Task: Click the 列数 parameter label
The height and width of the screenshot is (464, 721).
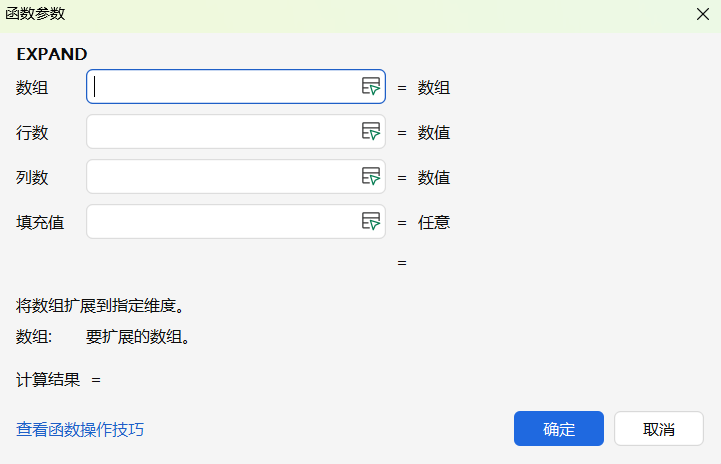Action: click(32, 178)
